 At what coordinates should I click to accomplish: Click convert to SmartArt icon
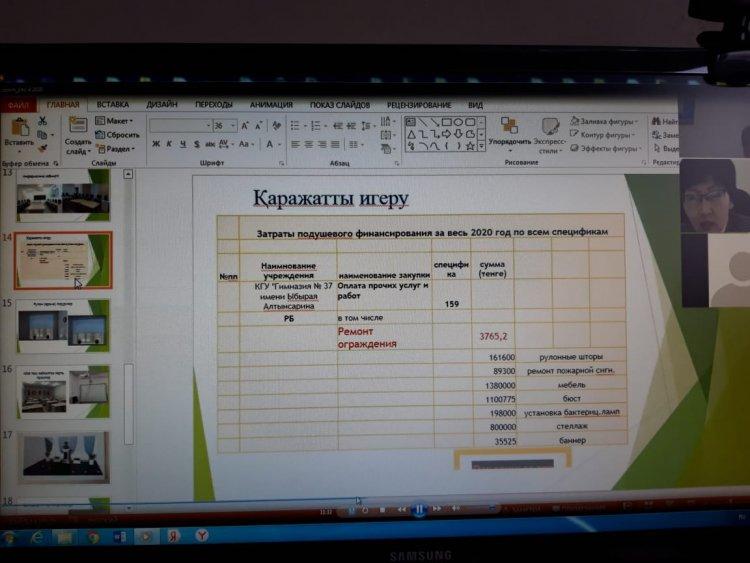[387, 149]
